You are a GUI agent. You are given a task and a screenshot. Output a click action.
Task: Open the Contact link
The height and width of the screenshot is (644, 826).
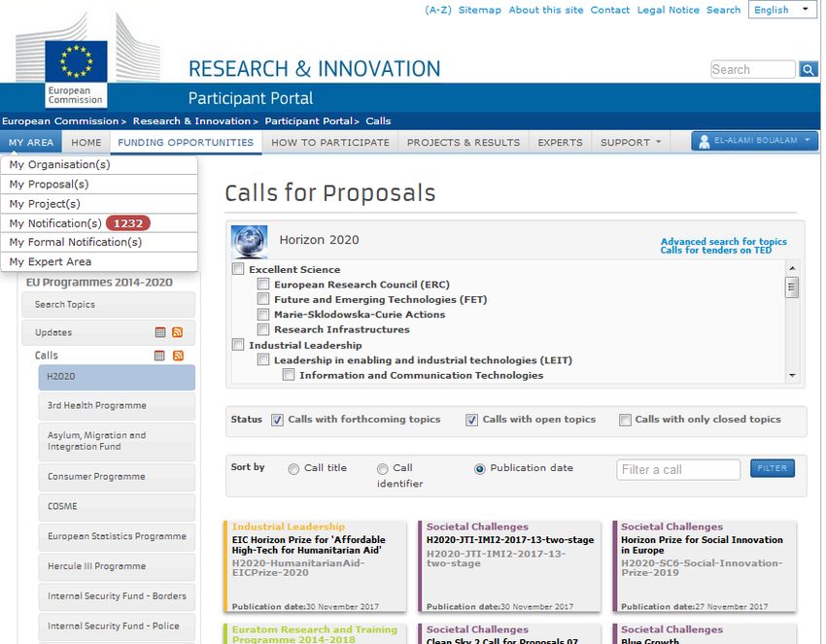[610, 10]
